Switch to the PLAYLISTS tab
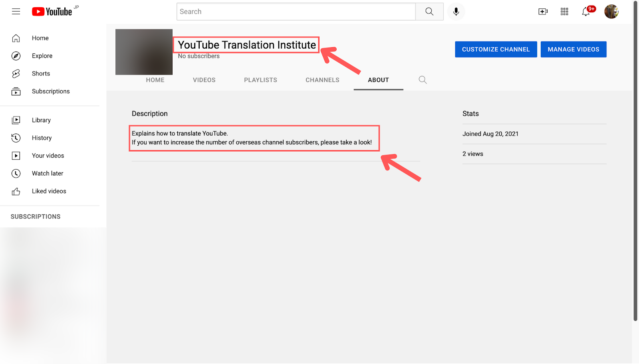Image resolution: width=639 pixels, height=364 pixels. click(x=260, y=80)
